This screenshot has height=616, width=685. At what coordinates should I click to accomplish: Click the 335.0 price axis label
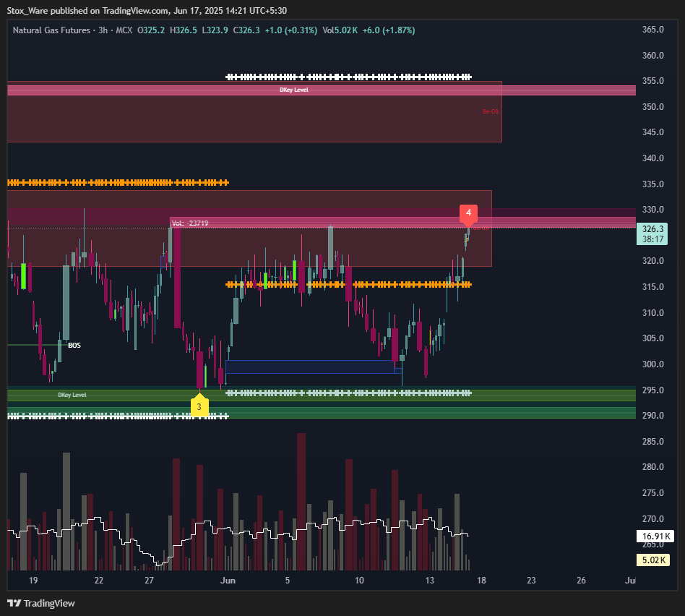pos(652,184)
